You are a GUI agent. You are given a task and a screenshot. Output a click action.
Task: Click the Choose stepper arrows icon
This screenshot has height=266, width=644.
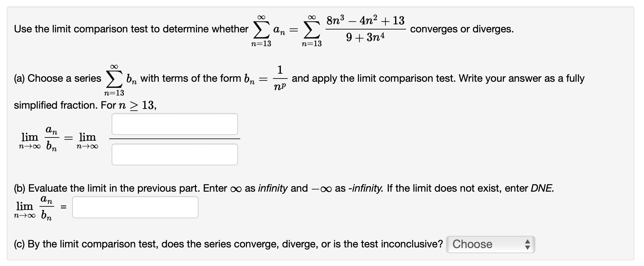[x=527, y=244]
